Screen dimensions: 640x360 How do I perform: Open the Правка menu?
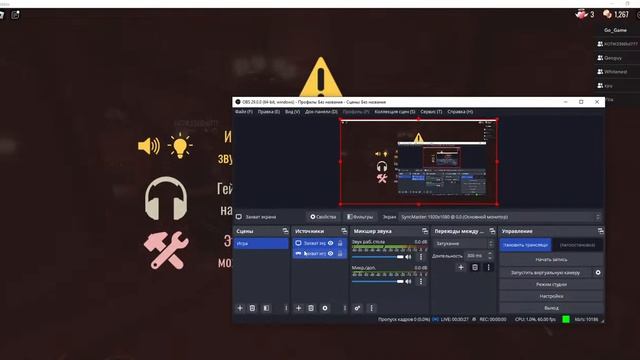coord(269,112)
